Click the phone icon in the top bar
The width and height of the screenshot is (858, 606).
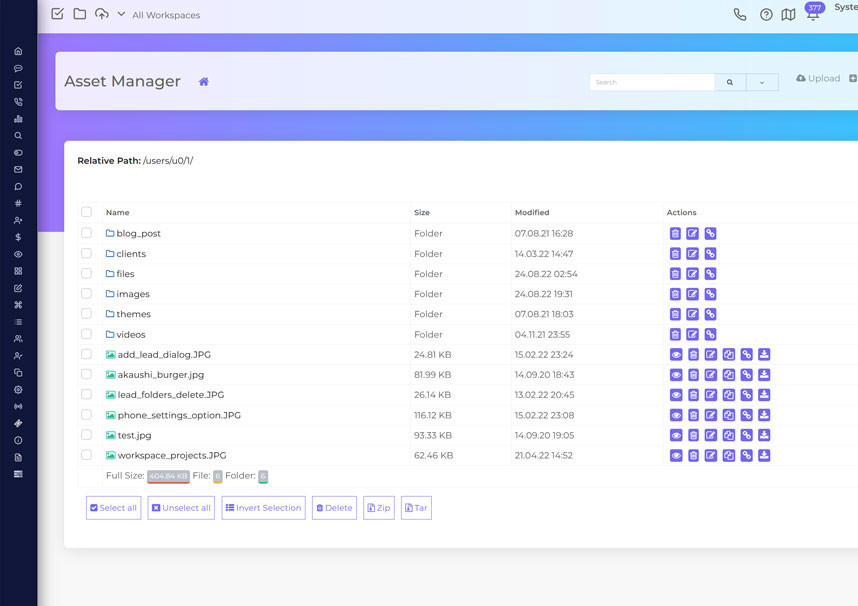click(x=740, y=15)
